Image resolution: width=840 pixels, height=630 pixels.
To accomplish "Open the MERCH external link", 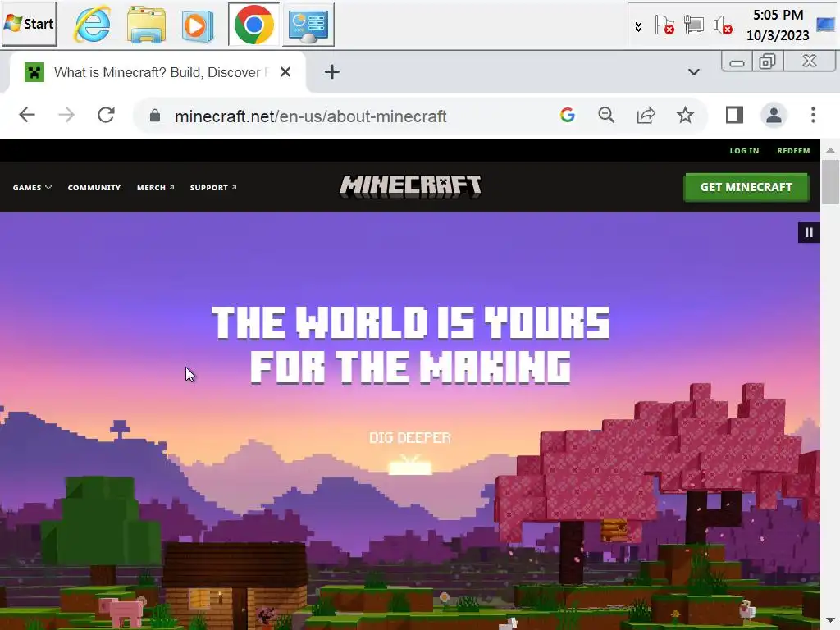I will [155, 188].
